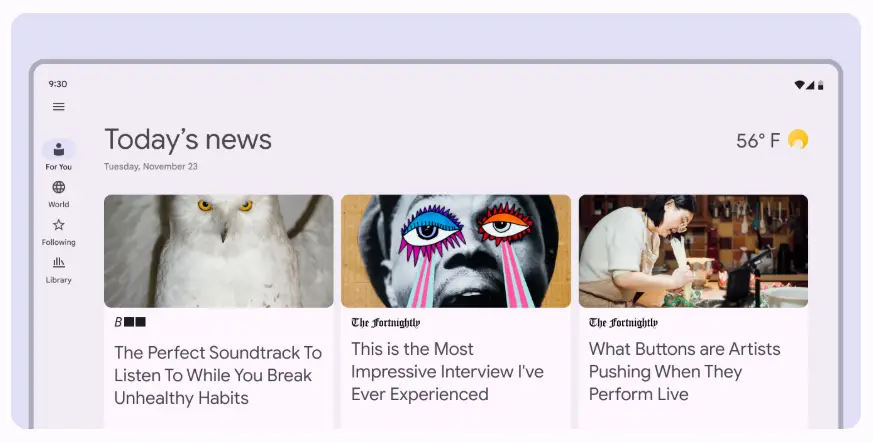Open the World globe icon

click(x=58, y=187)
